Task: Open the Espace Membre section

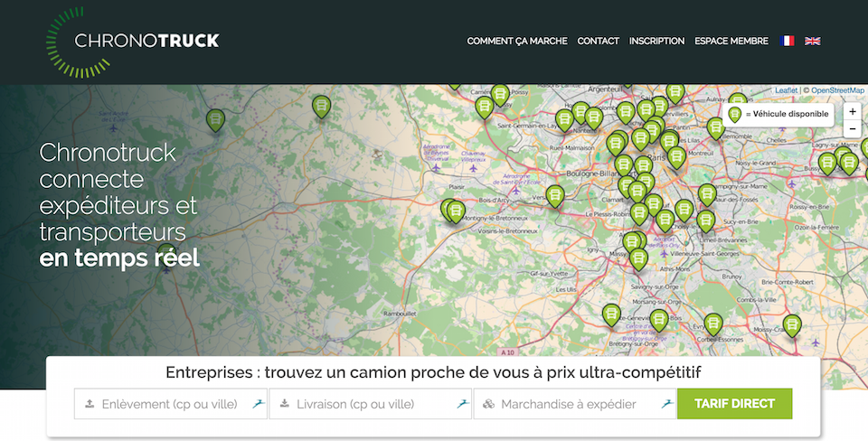Action: tap(731, 41)
